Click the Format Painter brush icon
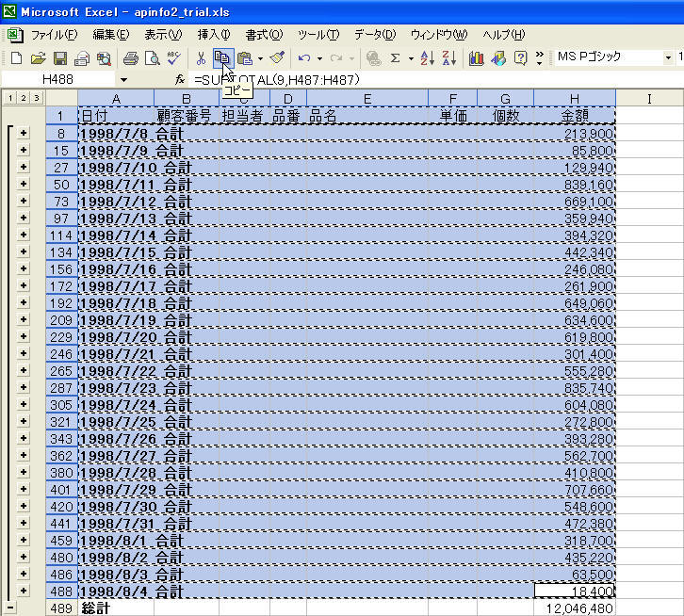The width and height of the screenshot is (684, 616). [276, 58]
